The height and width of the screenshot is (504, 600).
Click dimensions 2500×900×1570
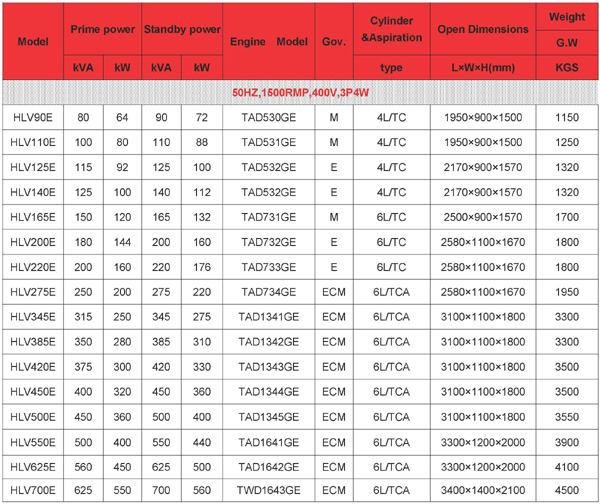483,217
